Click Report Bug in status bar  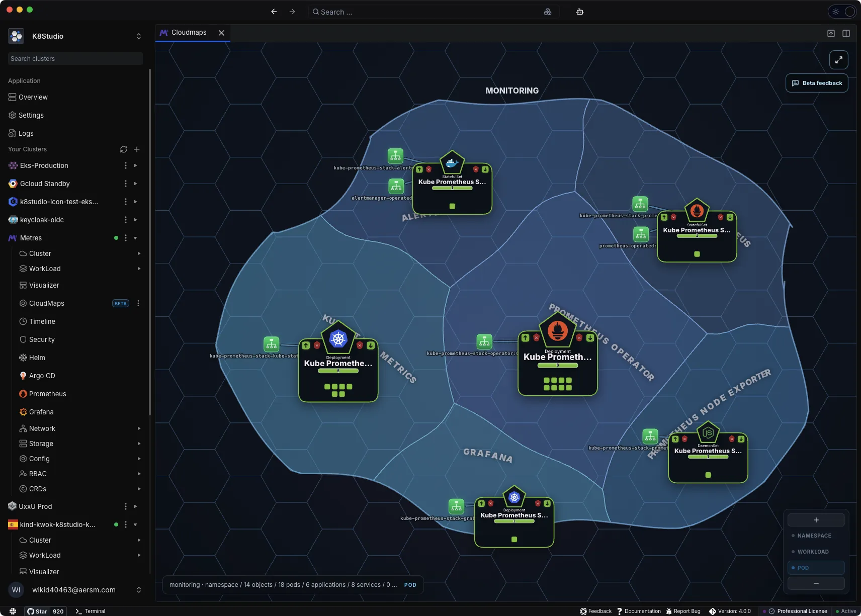(683, 611)
